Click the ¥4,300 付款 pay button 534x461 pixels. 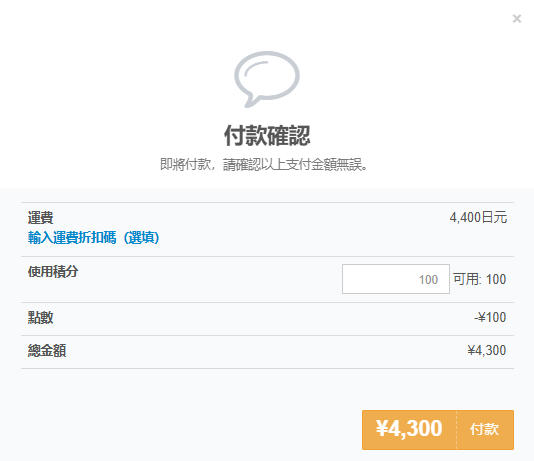click(x=438, y=430)
